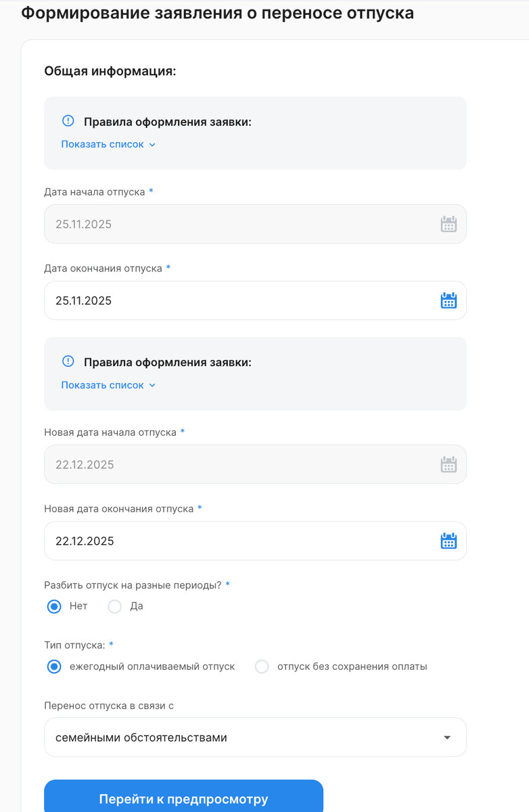This screenshot has width=529, height=812.
Task: Click first "Правила оформления заявки" heading
Action: click(167, 122)
